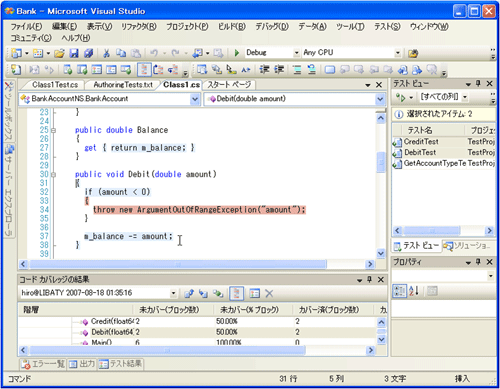Select GetAccountTypeTest in test list
This screenshot has height=389, width=500.
(x=443, y=163)
